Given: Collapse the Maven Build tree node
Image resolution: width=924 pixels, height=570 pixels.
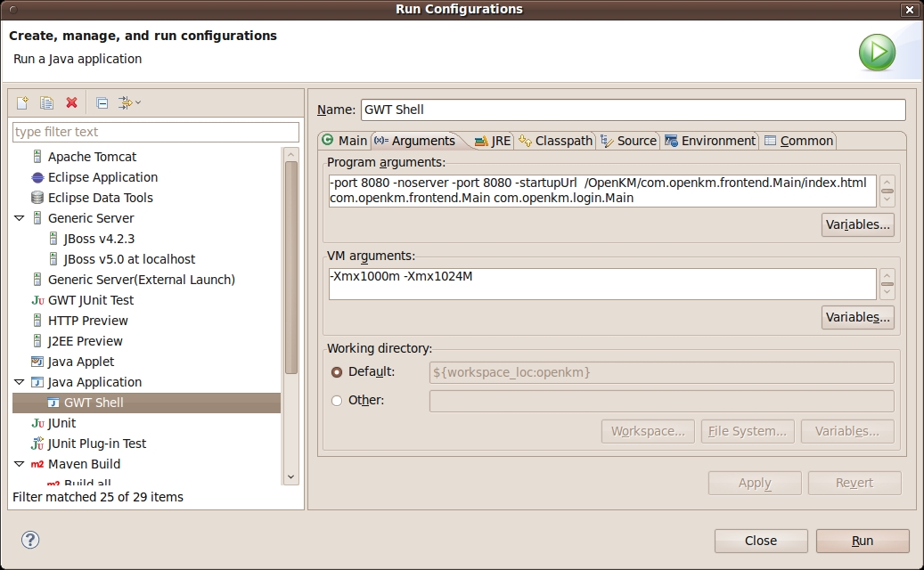Looking at the screenshot, I should 20,464.
